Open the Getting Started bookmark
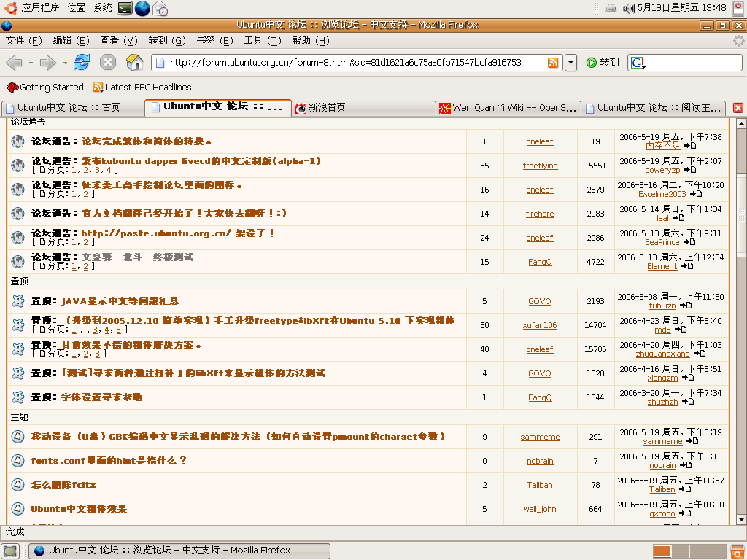 click(x=45, y=87)
